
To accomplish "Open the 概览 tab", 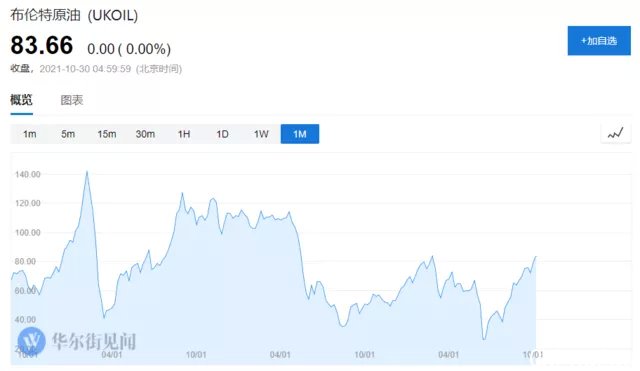I will point(21,100).
